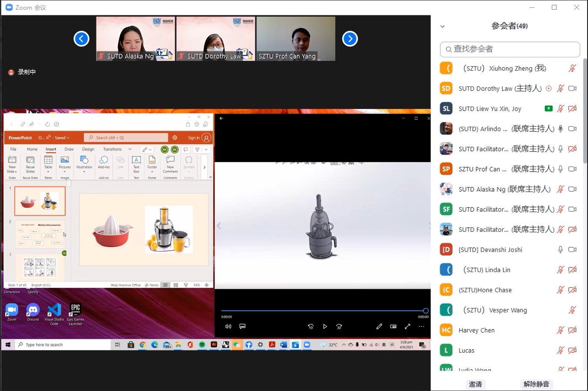This screenshot has width=588, height=391.
Task: Click the 查找参会者 participant search field
Action: [510, 49]
